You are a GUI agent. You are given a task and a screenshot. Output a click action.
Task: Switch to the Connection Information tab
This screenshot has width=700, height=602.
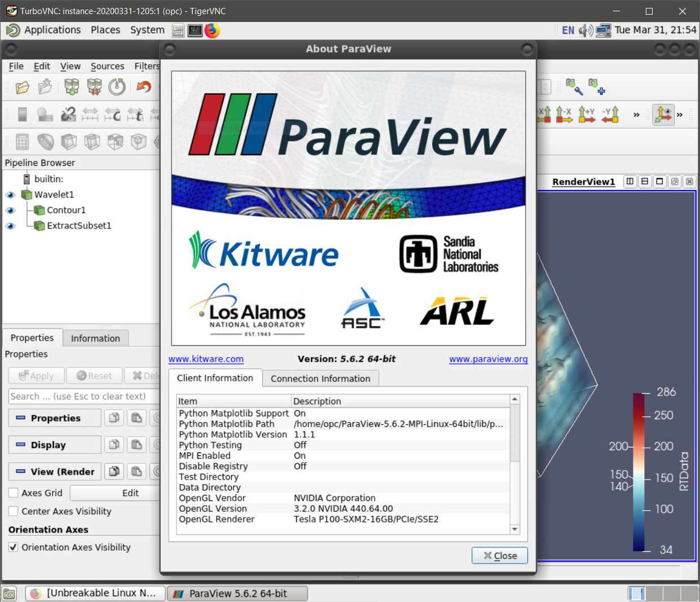(x=320, y=379)
